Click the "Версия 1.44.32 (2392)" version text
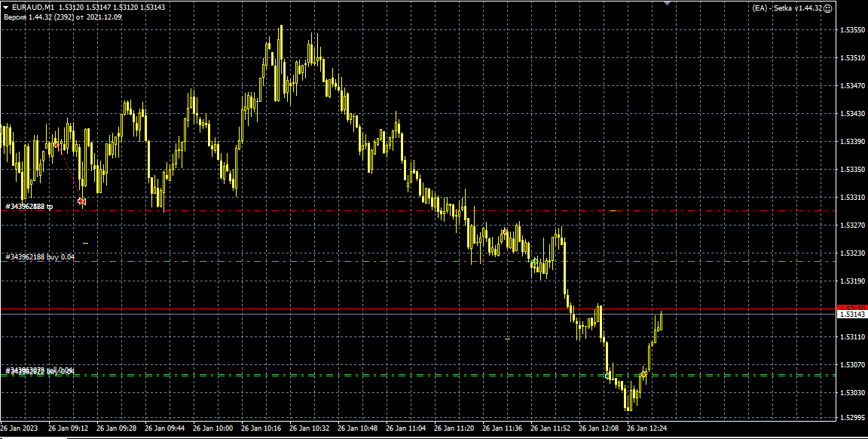 pyautogui.click(x=38, y=17)
